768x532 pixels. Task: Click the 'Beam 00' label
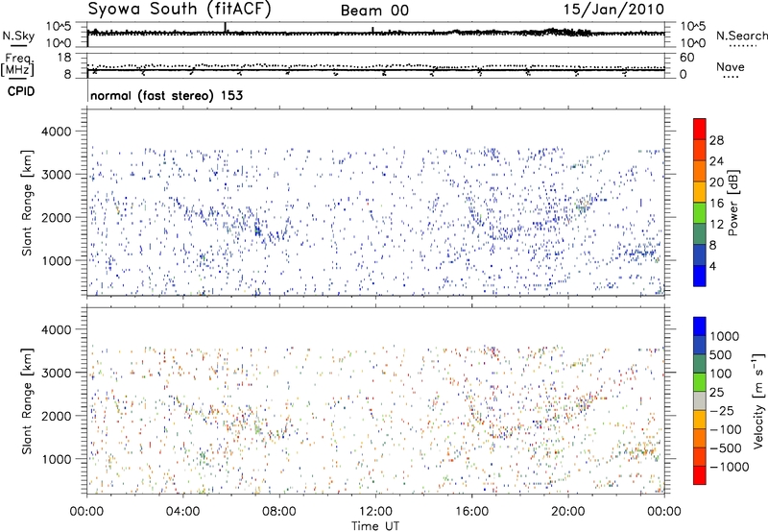(374, 11)
